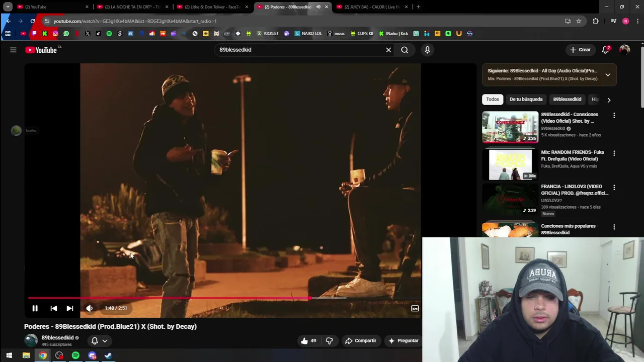Open the INaiko | Kick bookmark
Image resolution: width=644 pixels, height=362 pixels.
point(393,34)
